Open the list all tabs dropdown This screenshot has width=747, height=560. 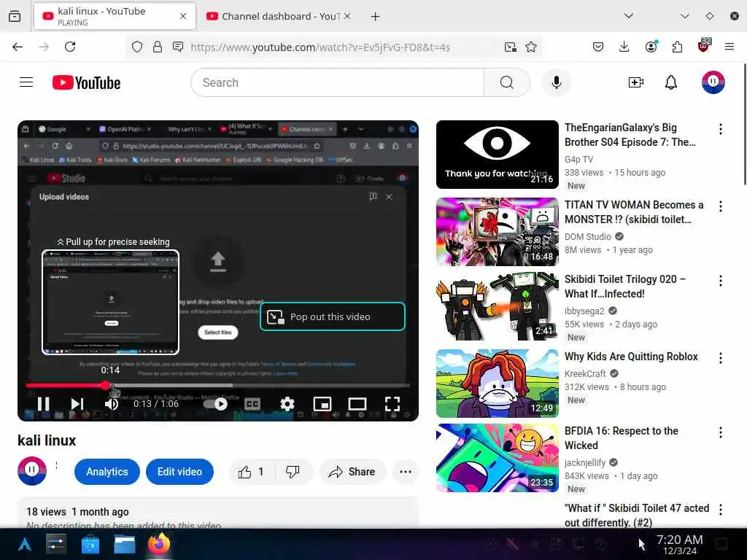629,16
